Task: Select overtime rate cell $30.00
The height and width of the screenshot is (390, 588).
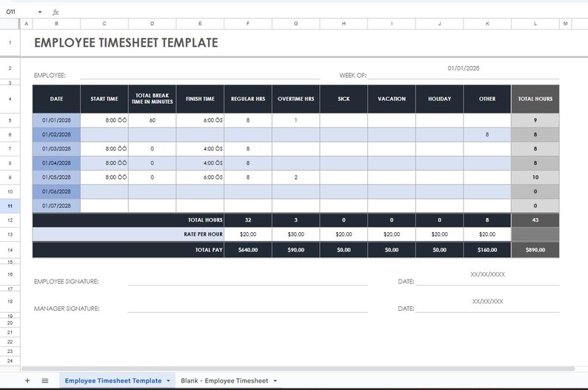Action: (296, 234)
